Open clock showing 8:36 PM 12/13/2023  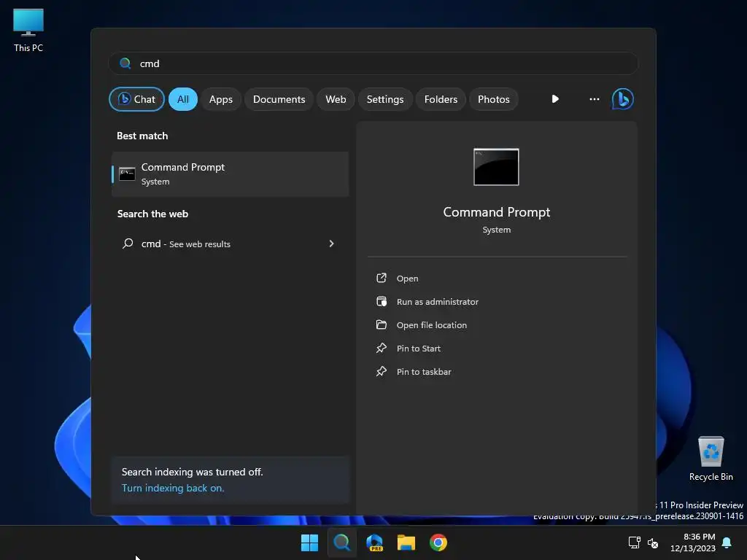point(693,542)
